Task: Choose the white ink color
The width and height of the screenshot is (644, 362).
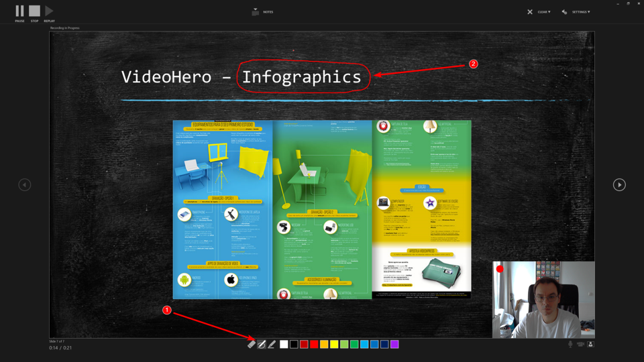Action: [284, 345]
